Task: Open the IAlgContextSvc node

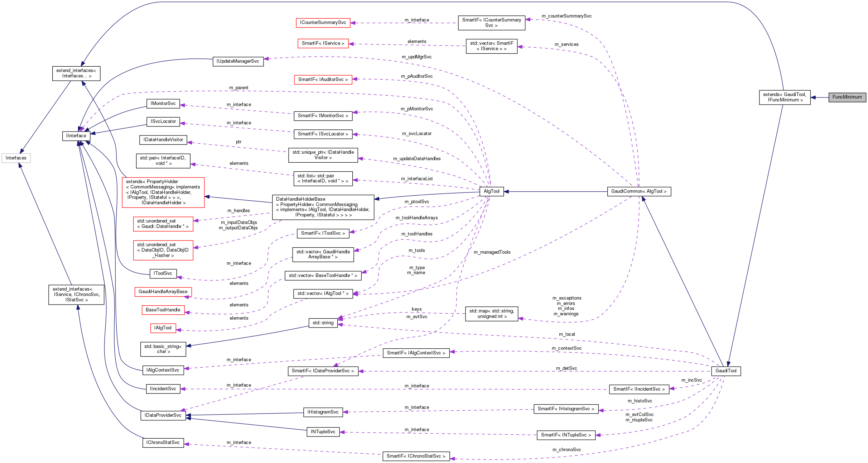Action: coord(163,370)
